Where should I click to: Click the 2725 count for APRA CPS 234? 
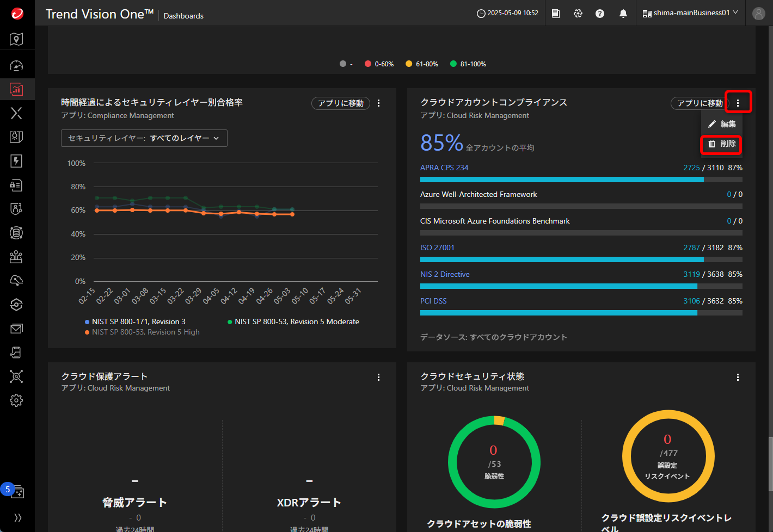(x=692, y=168)
